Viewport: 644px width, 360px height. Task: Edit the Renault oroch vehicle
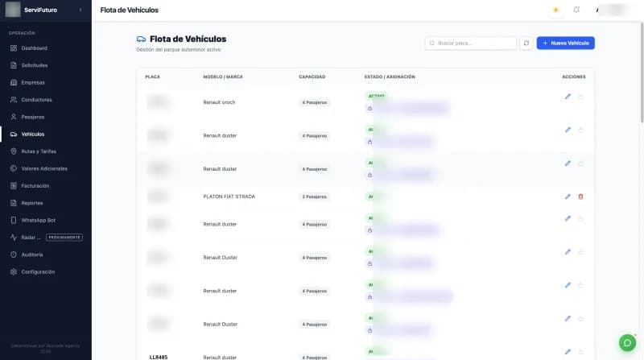click(x=568, y=97)
